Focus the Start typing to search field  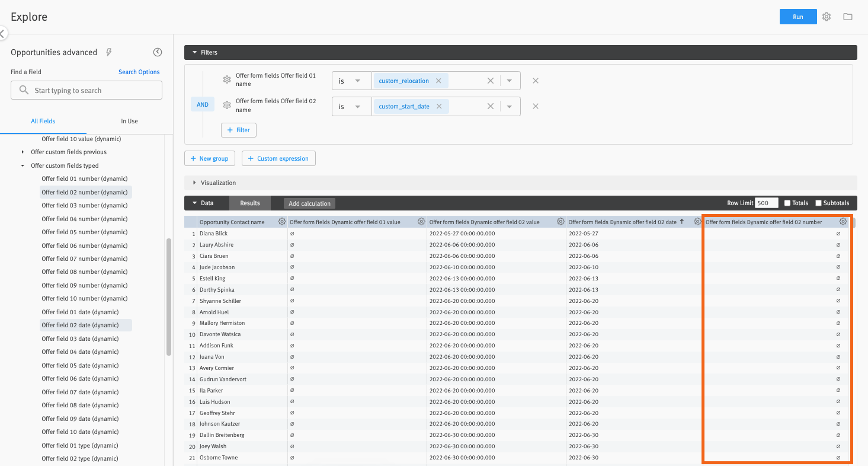pos(87,90)
